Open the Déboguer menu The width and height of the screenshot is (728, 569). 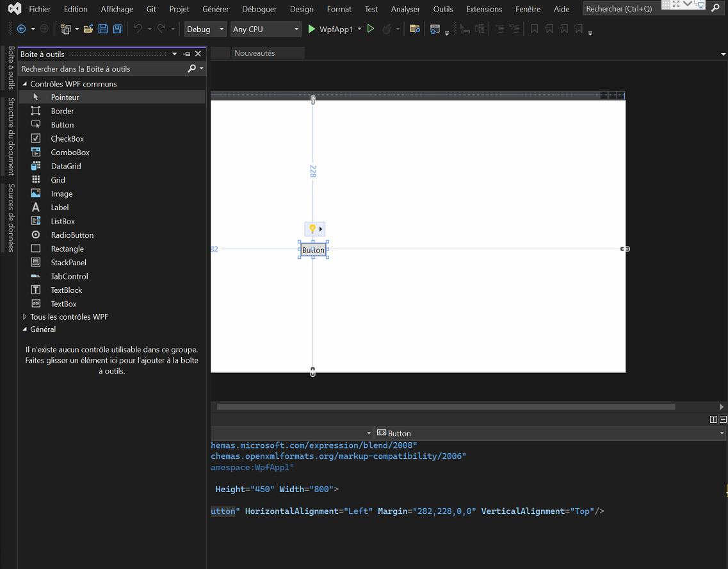click(259, 9)
